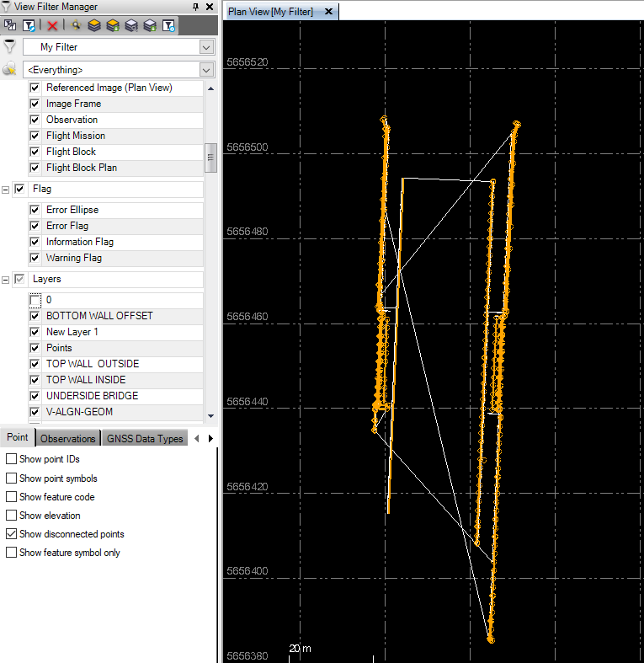Viewport: 644px width, 663px height.
Task: Enable Show point IDs checkbox
Action: (x=11, y=459)
